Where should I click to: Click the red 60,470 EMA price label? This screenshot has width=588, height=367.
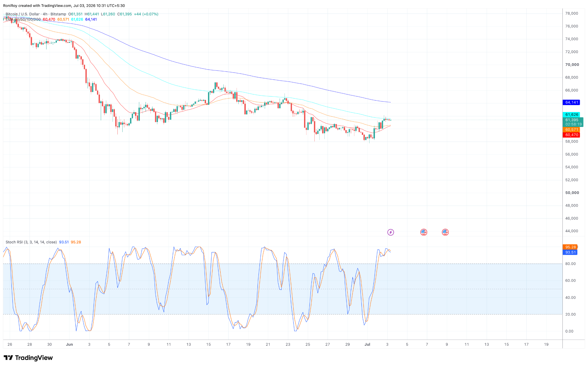(x=572, y=135)
